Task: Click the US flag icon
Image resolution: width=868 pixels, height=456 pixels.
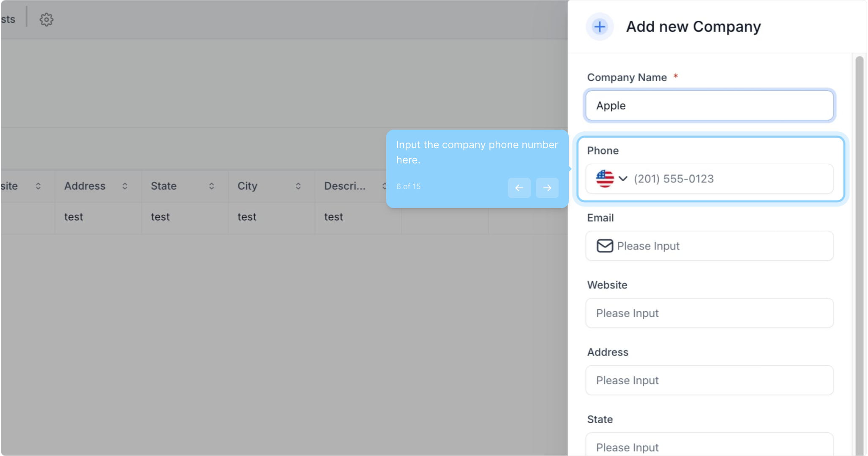Action: click(x=605, y=179)
